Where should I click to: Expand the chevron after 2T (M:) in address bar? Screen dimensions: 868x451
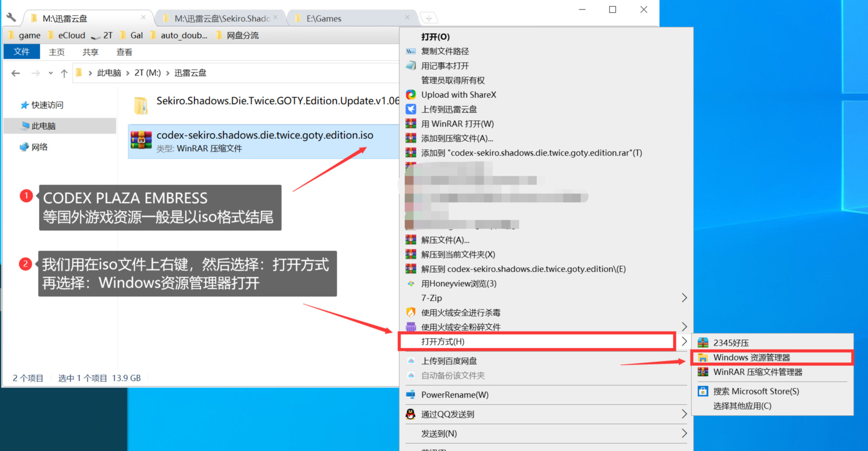click(168, 73)
